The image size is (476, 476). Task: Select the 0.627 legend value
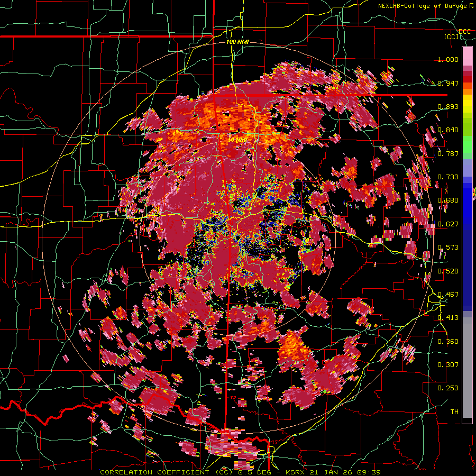(448, 224)
